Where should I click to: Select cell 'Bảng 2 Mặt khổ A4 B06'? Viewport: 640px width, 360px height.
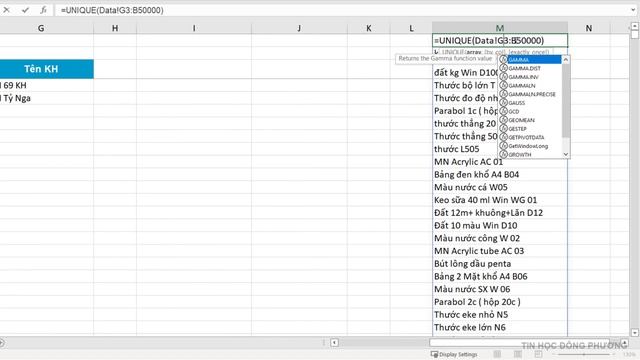(x=500, y=276)
